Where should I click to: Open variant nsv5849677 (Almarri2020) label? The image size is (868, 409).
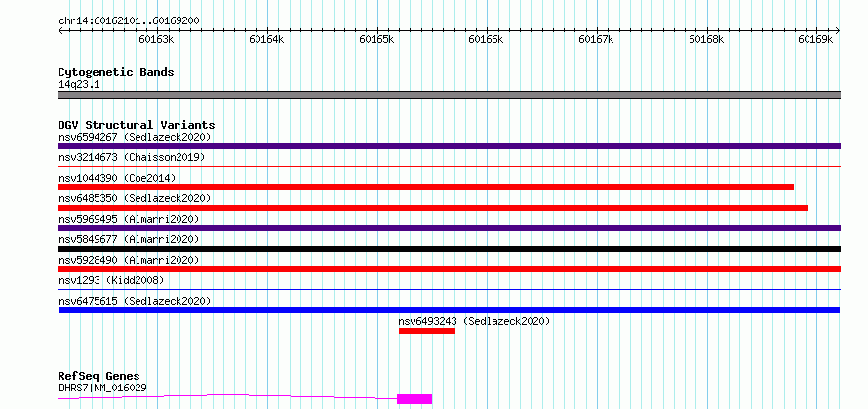point(129,239)
